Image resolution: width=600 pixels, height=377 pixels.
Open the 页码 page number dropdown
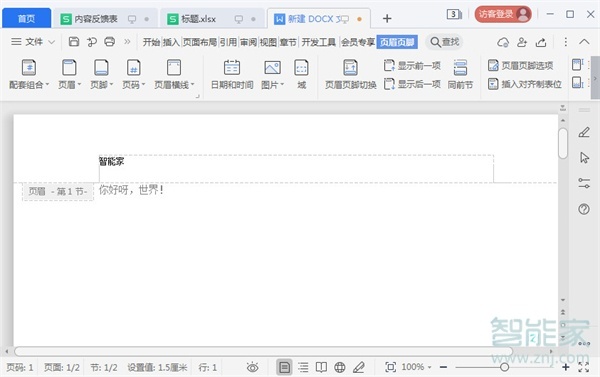coord(134,75)
